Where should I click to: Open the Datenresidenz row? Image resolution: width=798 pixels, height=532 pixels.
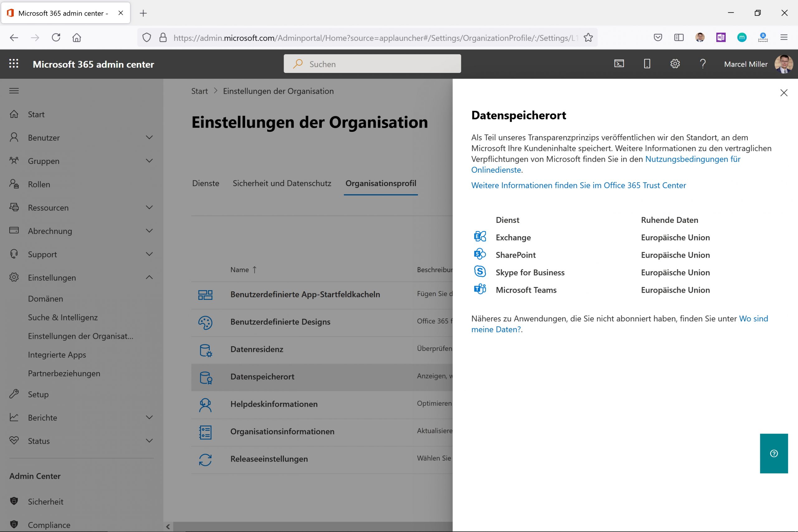tap(322, 350)
